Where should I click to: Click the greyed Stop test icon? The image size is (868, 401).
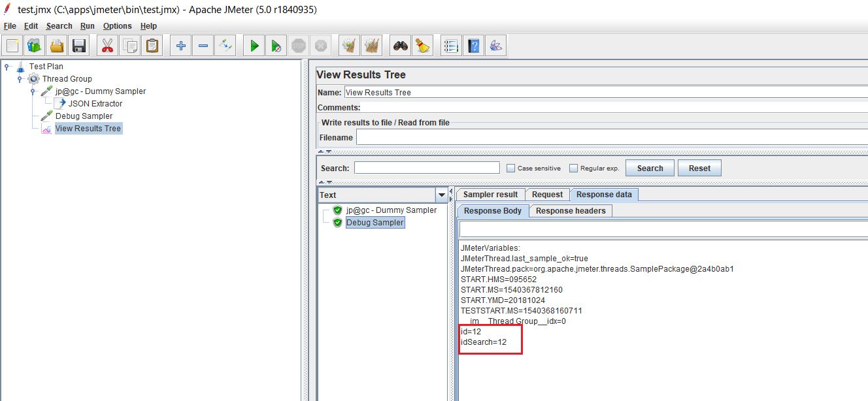click(x=299, y=46)
